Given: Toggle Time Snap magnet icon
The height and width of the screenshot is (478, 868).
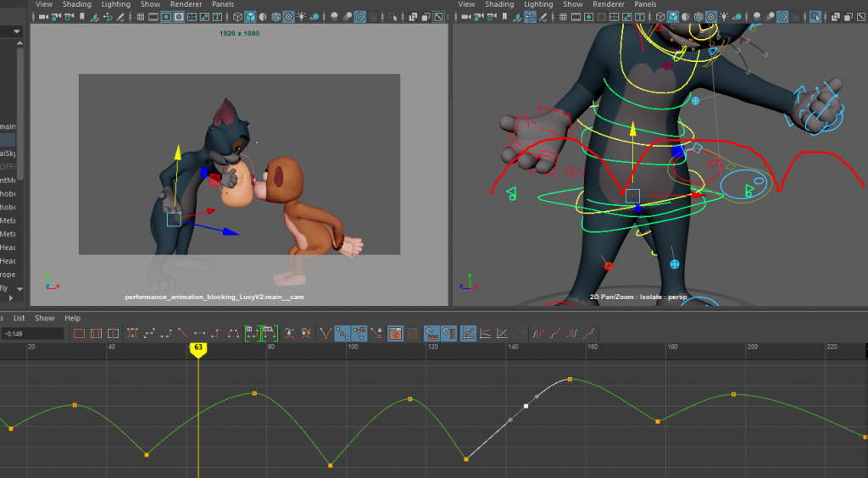Looking at the screenshot, I should pos(431,334).
